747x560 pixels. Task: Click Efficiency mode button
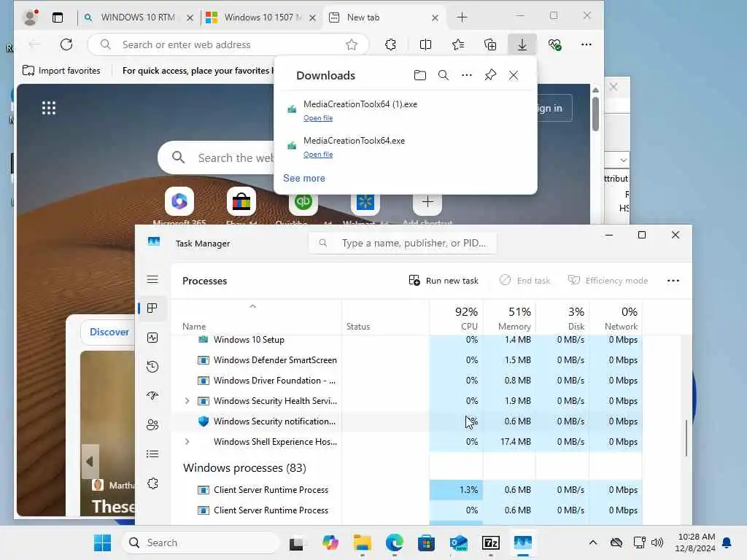(x=608, y=281)
